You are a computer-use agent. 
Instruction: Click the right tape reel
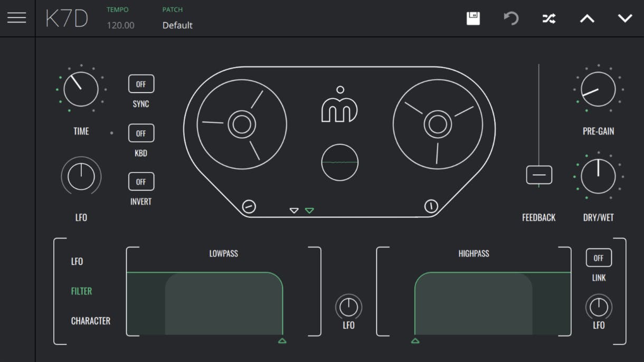pyautogui.click(x=438, y=126)
